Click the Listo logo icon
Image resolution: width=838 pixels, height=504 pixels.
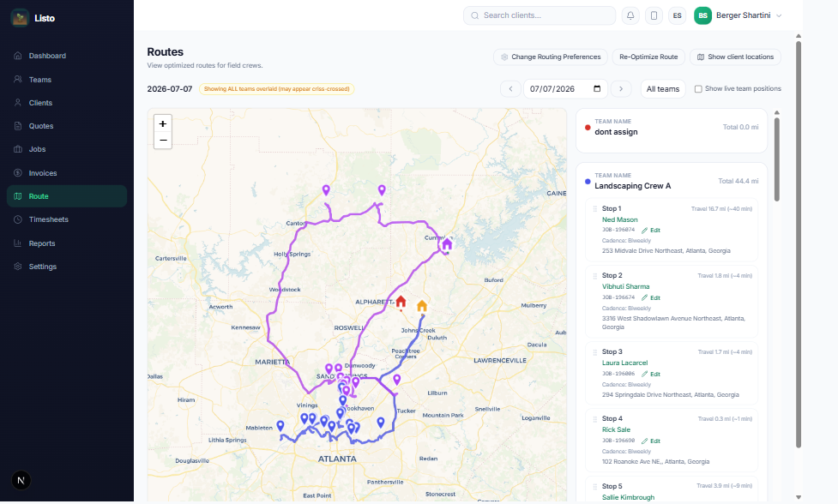tap(20, 18)
